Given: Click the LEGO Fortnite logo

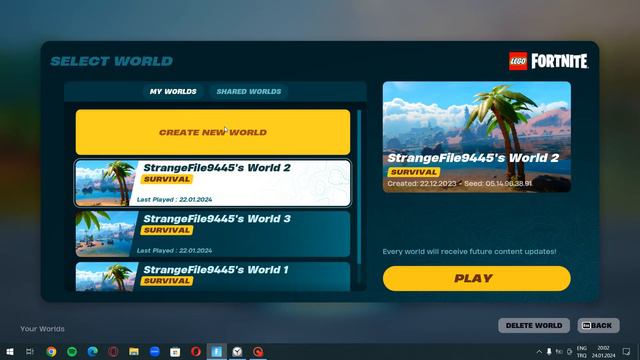Looking at the screenshot, I should [548, 61].
